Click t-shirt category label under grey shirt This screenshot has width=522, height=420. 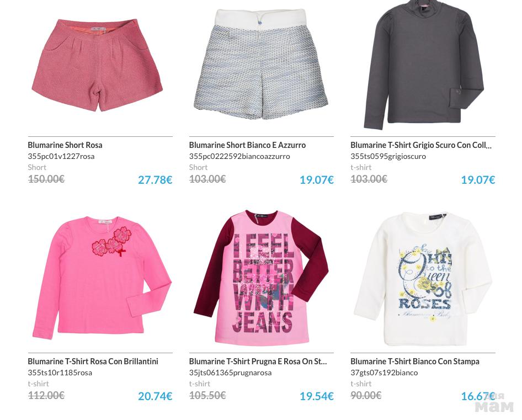pyautogui.click(x=361, y=167)
